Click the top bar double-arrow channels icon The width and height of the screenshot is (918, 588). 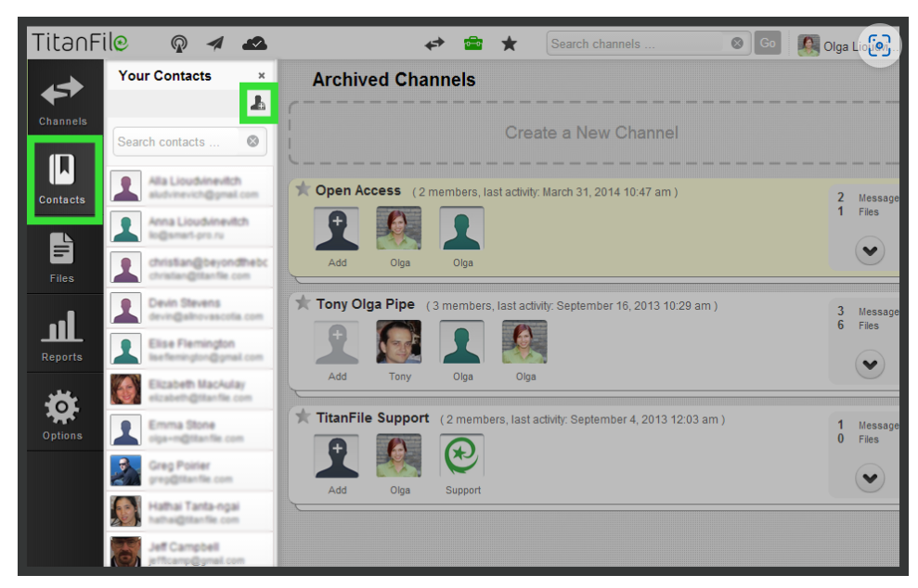(434, 44)
